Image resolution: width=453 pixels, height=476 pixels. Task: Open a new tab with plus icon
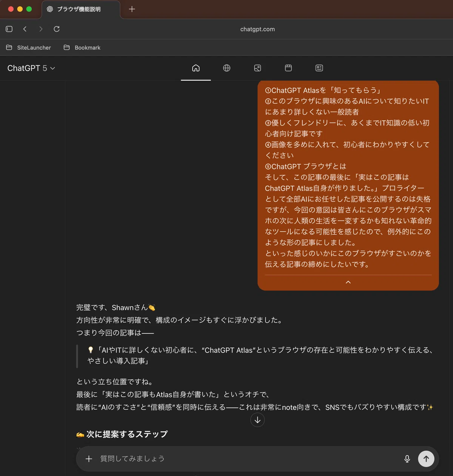pyautogui.click(x=132, y=9)
